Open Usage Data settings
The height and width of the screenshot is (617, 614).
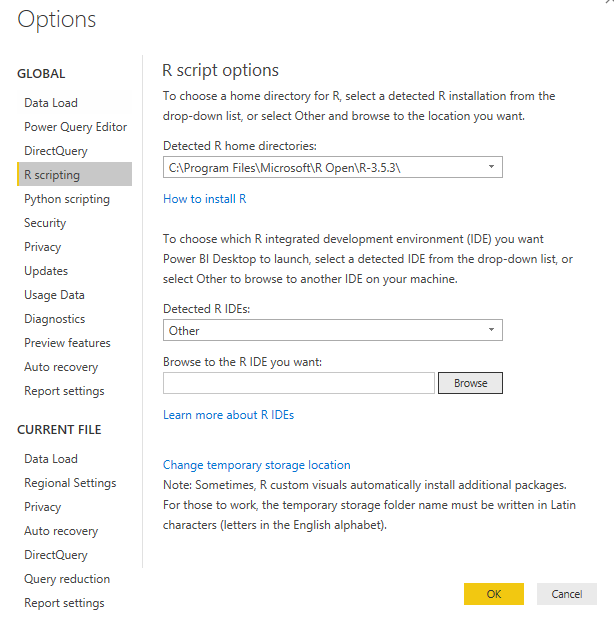click(x=54, y=295)
